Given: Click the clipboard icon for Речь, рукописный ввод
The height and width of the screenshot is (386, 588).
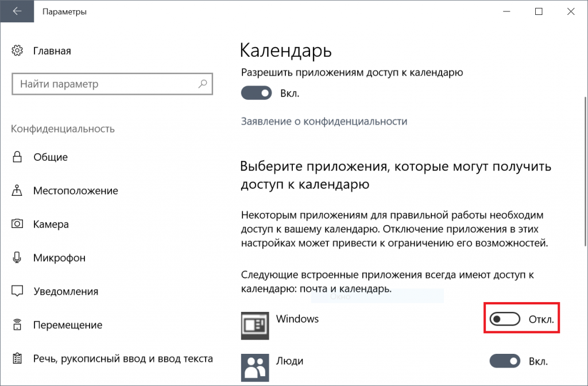Looking at the screenshot, I should (x=17, y=358).
